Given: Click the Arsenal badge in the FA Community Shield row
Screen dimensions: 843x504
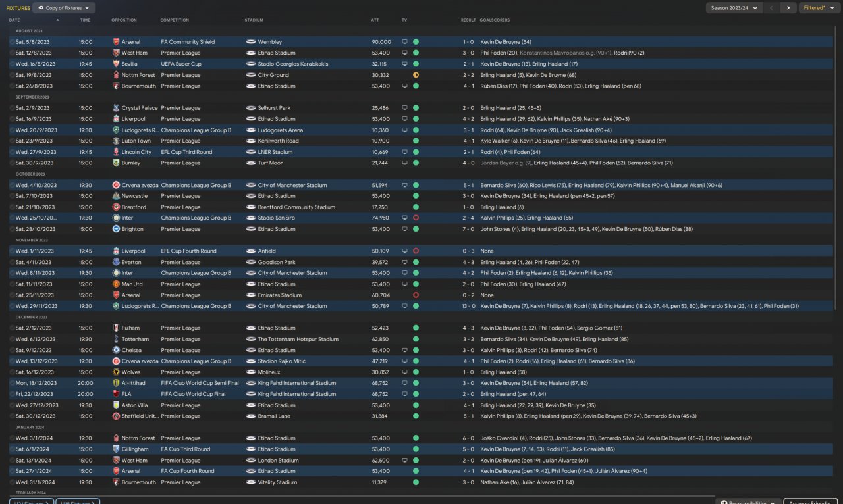Looking at the screenshot, I should coord(117,42).
